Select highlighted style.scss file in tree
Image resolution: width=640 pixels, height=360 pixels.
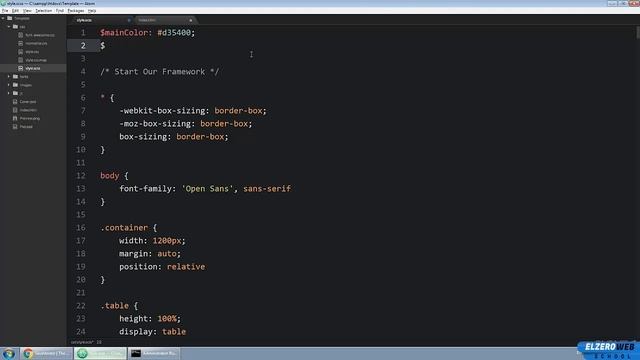33,68
